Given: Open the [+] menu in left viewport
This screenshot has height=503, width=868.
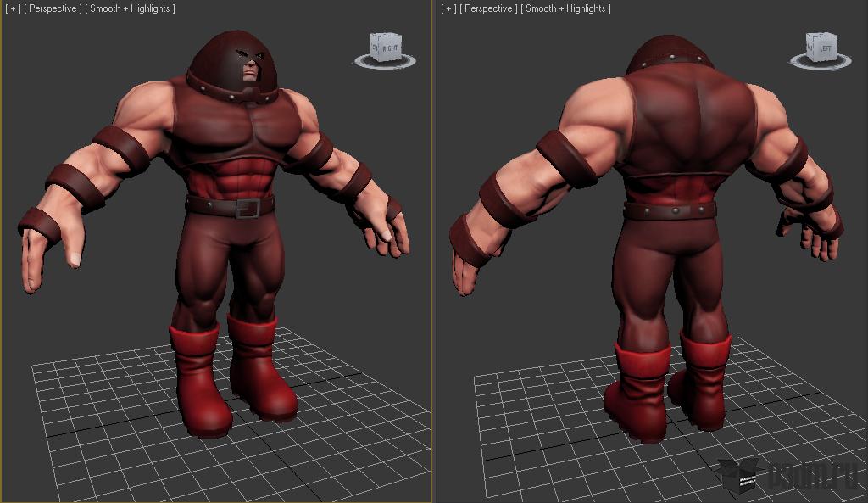Looking at the screenshot, I should click(13, 8).
